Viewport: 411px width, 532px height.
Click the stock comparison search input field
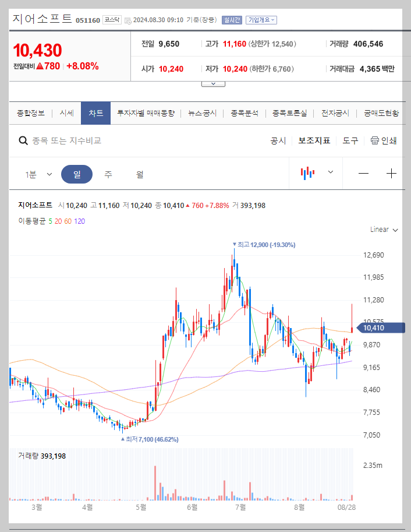(x=87, y=141)
